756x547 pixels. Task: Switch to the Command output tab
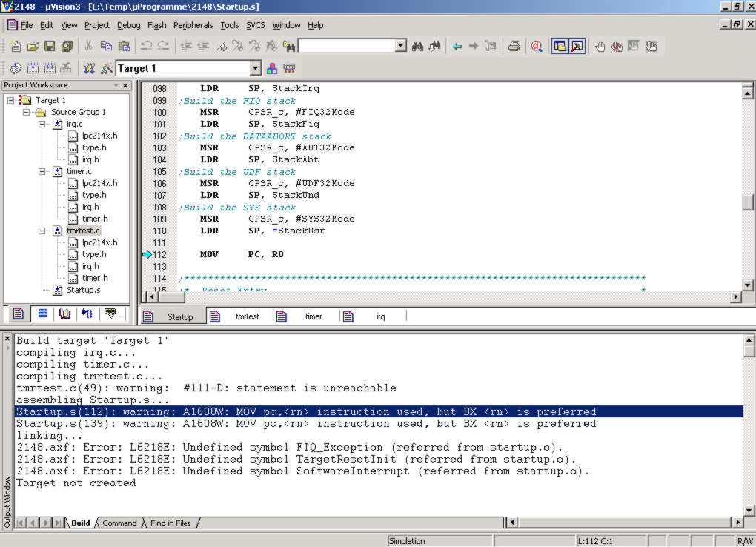(x=119, y=523)
